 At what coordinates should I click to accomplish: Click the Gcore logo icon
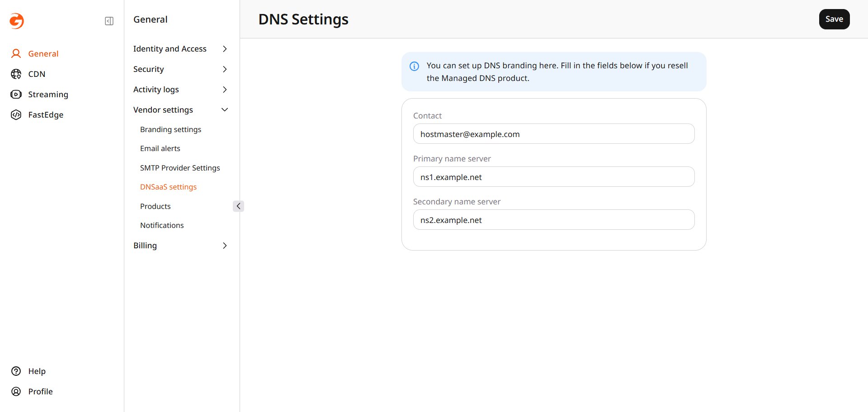click(17, 21)
